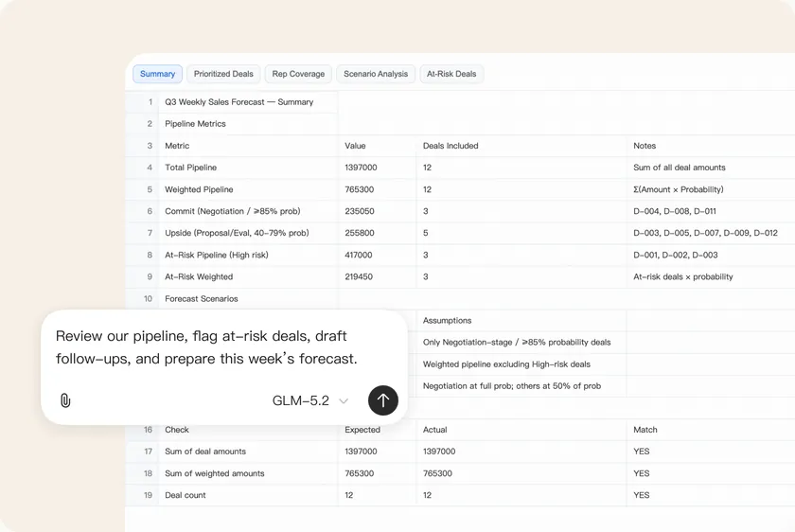This screenshot has height=532, width=795.
Task: Select the Actual deal count 12 in row 19
Action: point(521,495)
